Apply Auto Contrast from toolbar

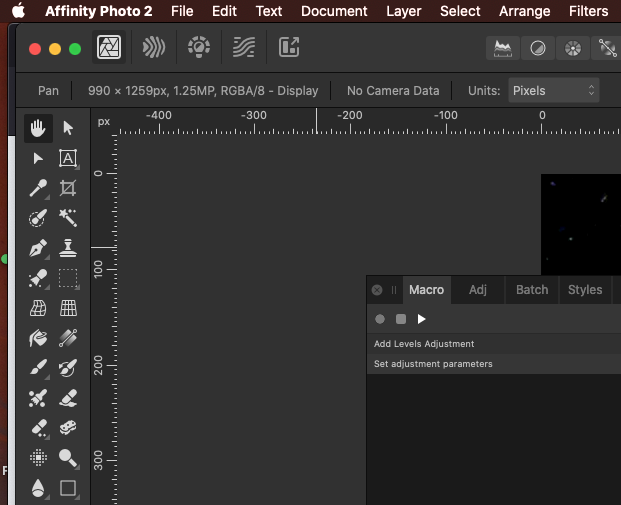(x=537, y=49)
